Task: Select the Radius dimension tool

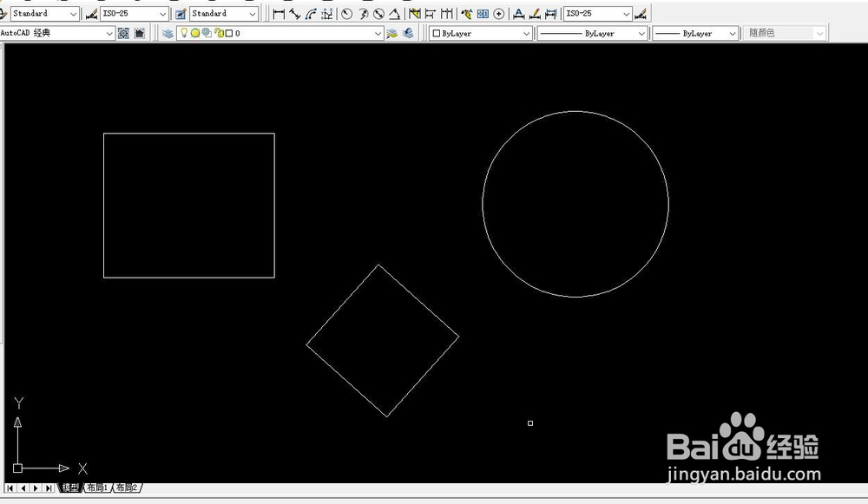Action: click(x=346, y=14)
